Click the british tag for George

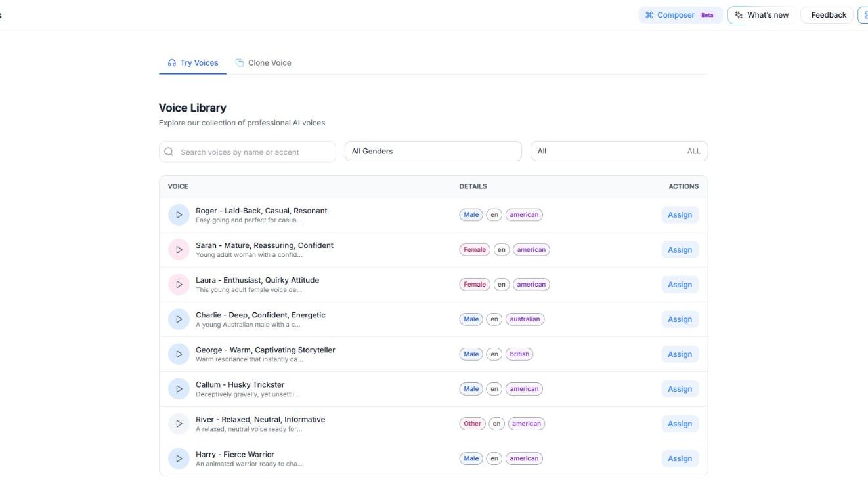(x=519, y=354)
